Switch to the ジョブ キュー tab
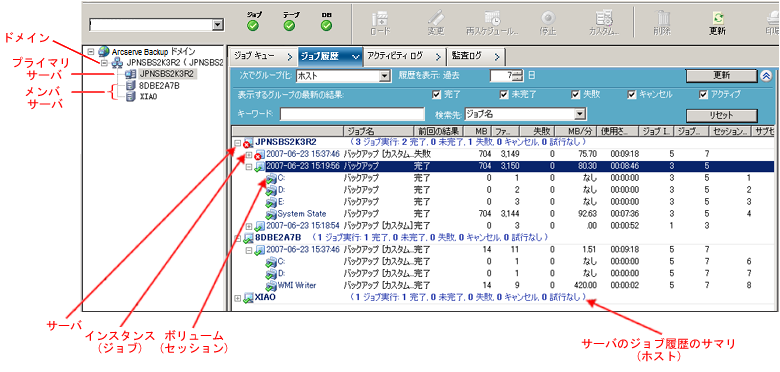This screenshot has width=780, height=372. (263, 56)
